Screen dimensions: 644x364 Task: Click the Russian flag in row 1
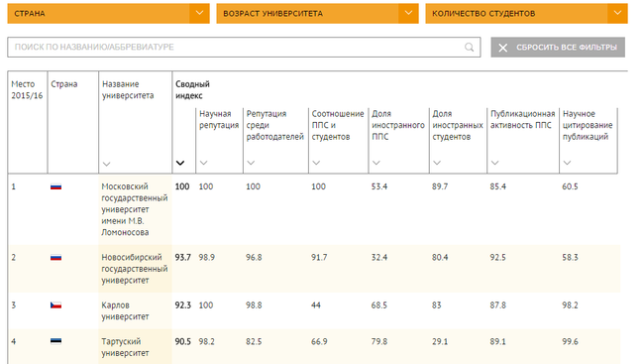click(55, 186)
